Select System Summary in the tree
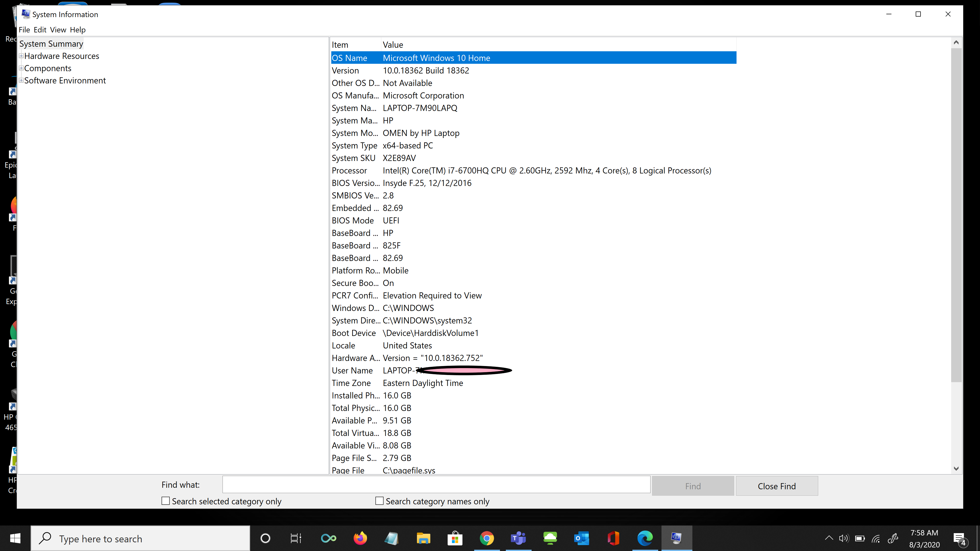Image resolution: width=980 pixels, height=551 pixels. pyautogui.click(x=51, y=44)
